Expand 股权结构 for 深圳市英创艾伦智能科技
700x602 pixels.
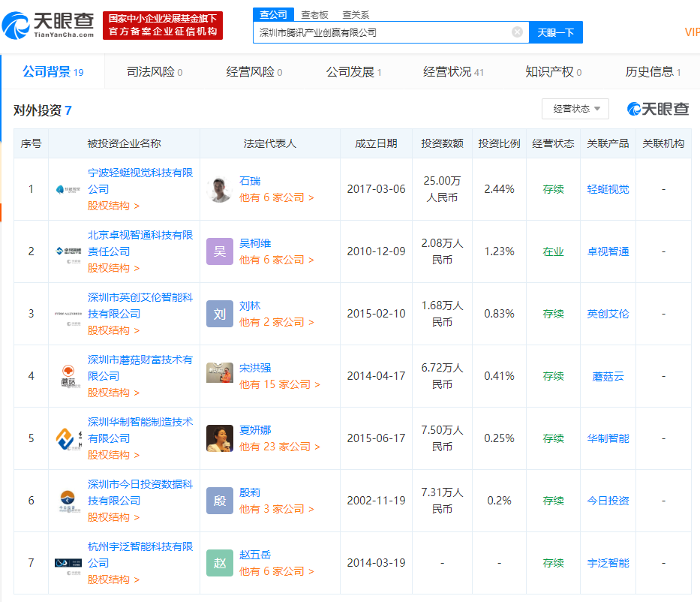113,330
